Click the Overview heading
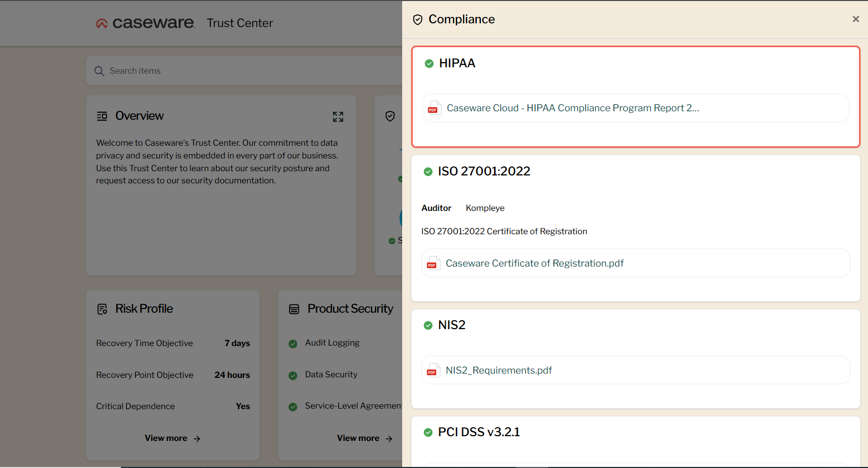This screenshot has width=868, height=468. point(140,116)
